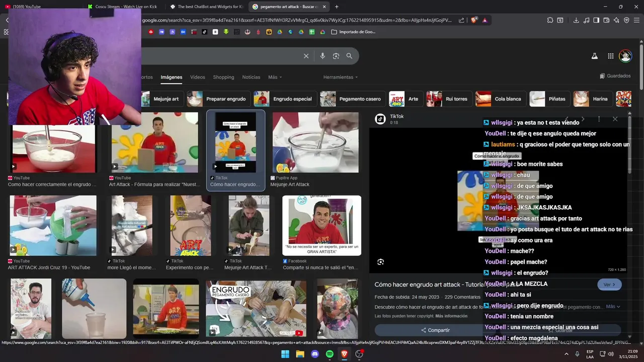Select the Preparar engrudo filter chip
This screenshot has width=644, height=362.
(217, 99)
